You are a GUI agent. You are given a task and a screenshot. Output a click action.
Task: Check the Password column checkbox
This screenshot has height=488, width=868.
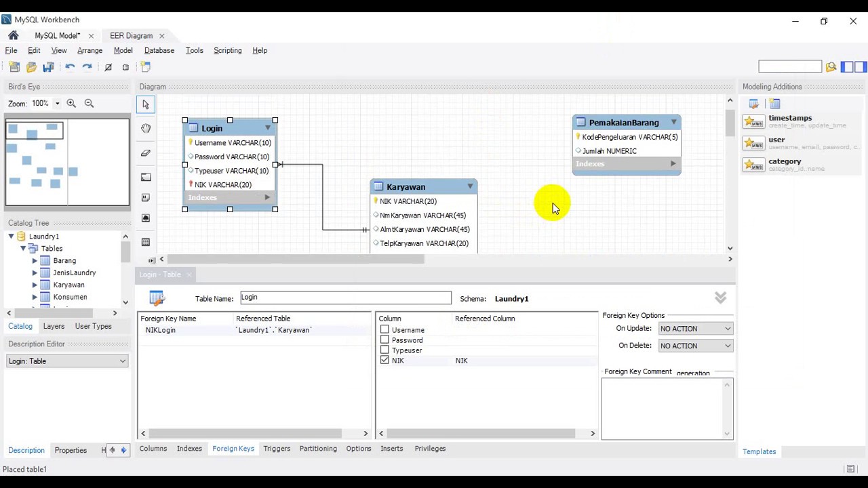pyautogui.click(x=384, y=340)
